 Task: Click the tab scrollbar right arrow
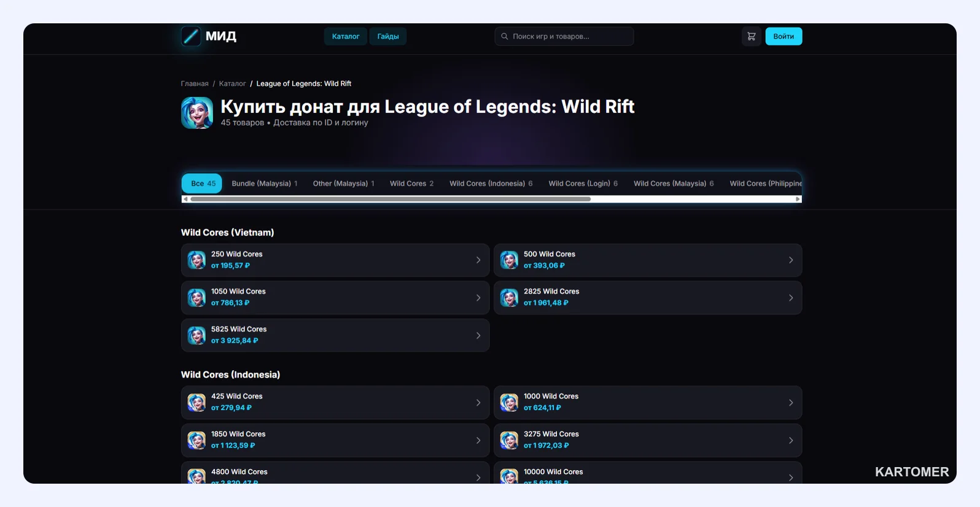[x=798, y=199]
